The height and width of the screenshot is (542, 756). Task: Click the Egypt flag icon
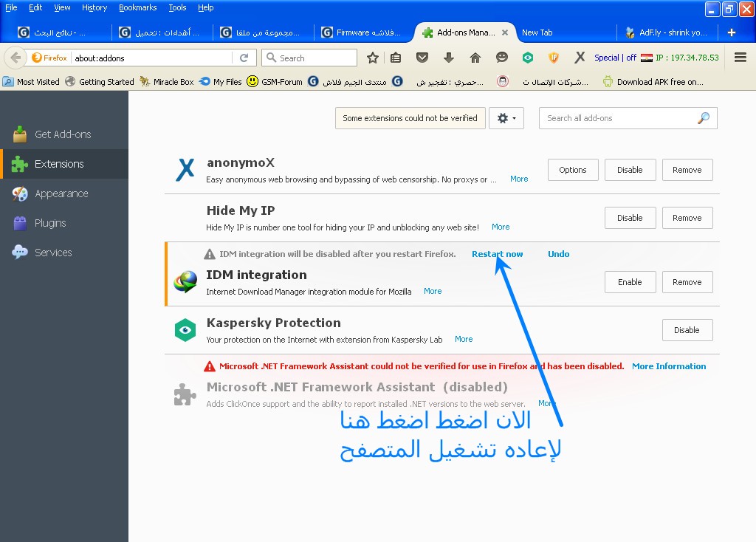647,58
